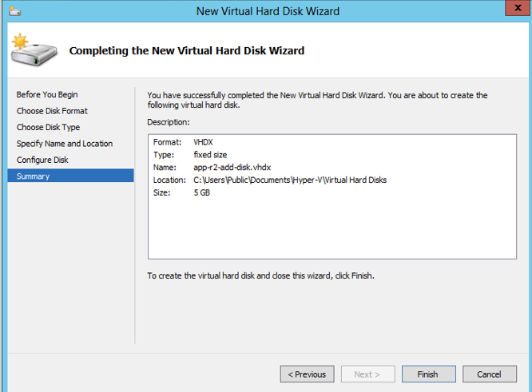Open the Choose Disk Format step

pyautogui.click(x=52, y=111)
